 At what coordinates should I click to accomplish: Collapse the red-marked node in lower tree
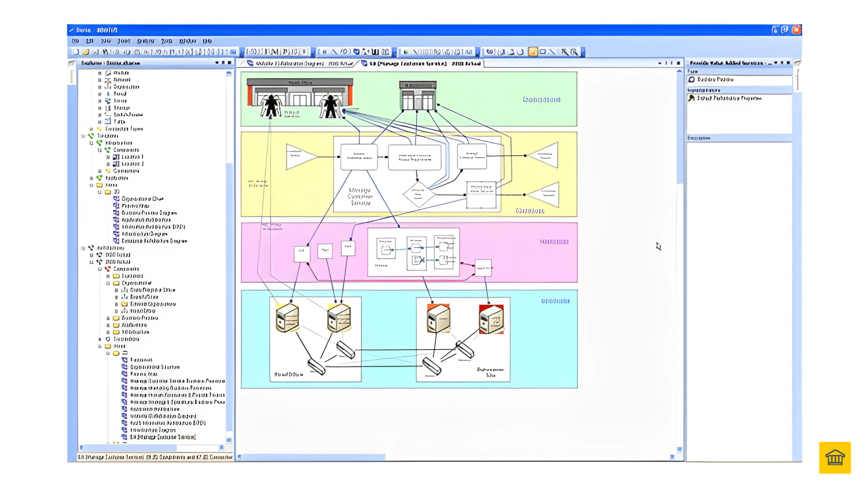(100, 269)
